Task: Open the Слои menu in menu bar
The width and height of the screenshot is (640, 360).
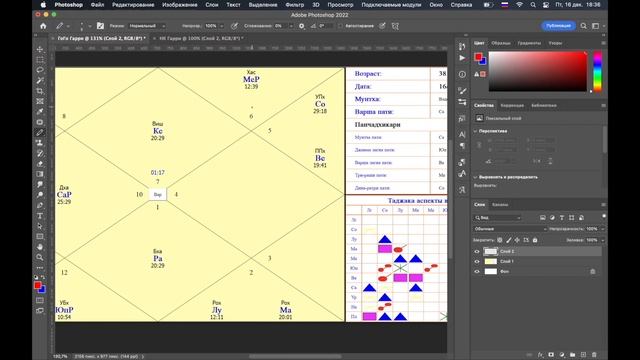Action: (x=212, y=5)
